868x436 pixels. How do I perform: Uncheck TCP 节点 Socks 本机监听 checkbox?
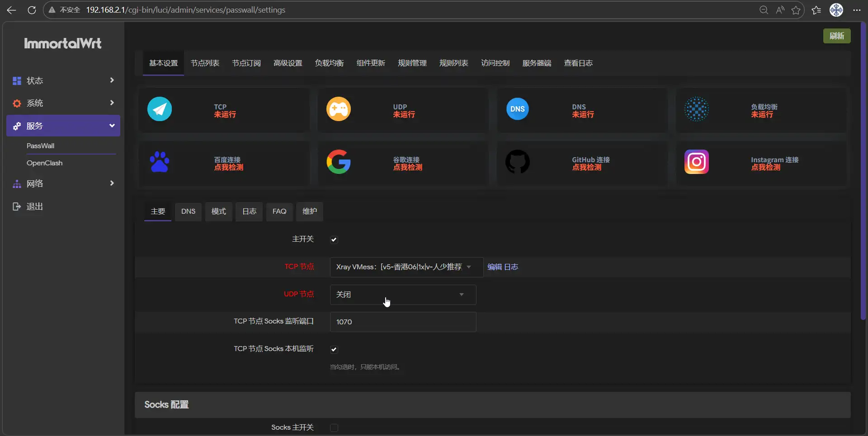334,349
